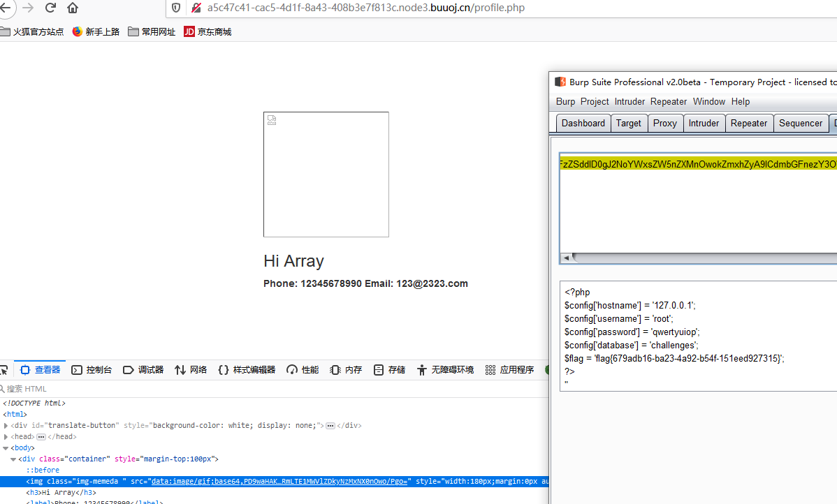Select the 内存 memory tab
The height and width of the screenshot is (504, 837).
(x=345, y=369)
